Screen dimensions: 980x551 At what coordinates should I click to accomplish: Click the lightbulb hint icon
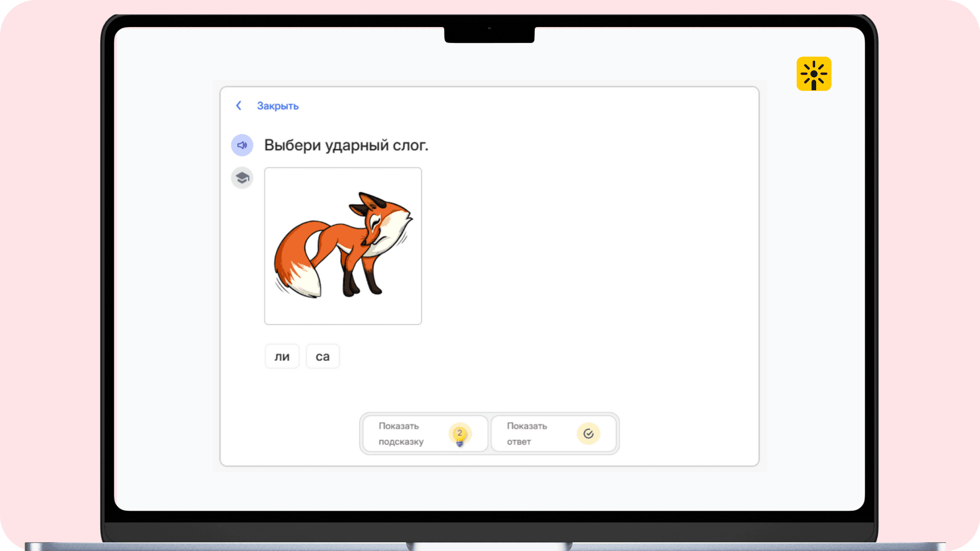(x=460, y=435)
